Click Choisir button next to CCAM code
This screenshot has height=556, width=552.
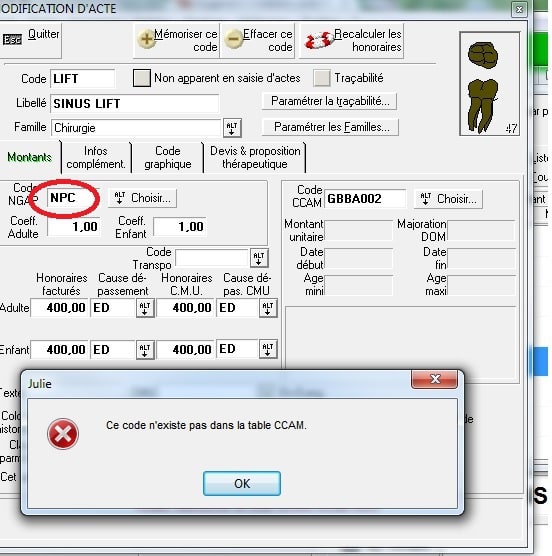448,199
